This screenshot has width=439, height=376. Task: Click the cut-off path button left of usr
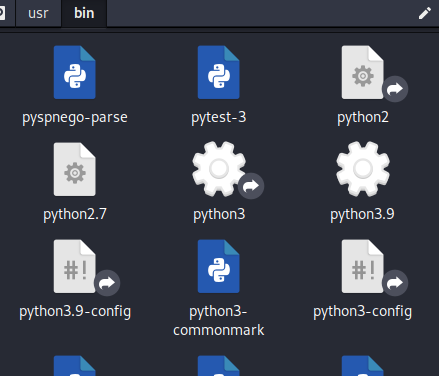3,13
